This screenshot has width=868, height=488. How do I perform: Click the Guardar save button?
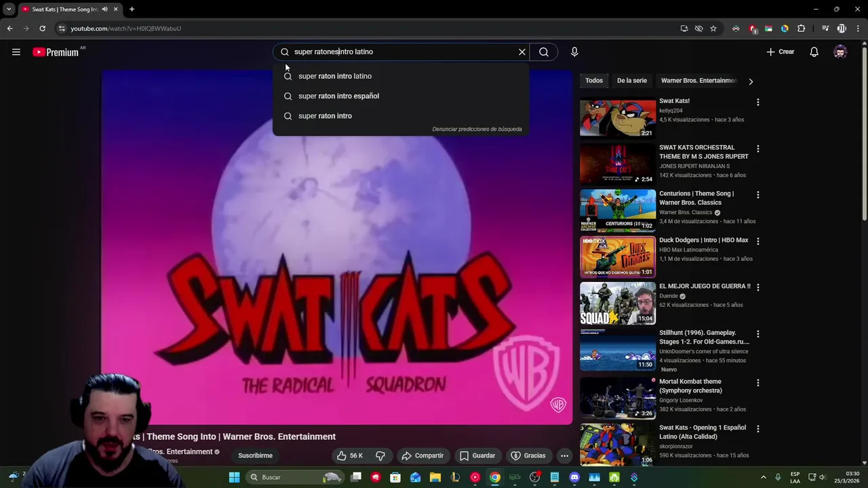pos(477,455)
